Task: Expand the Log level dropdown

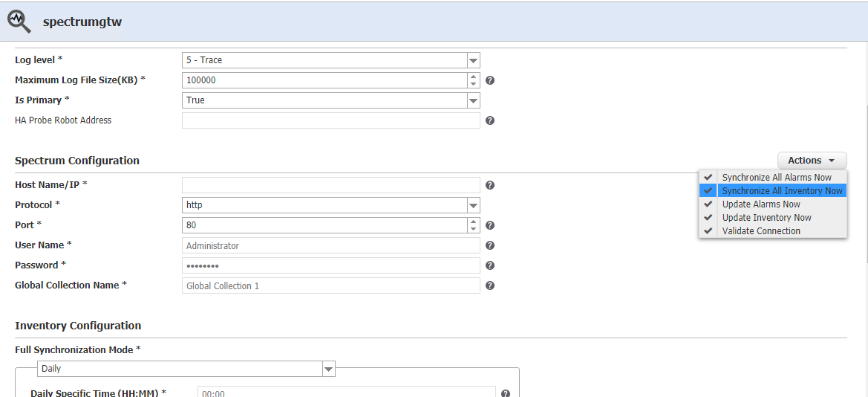Action: (x=473, y=60)
